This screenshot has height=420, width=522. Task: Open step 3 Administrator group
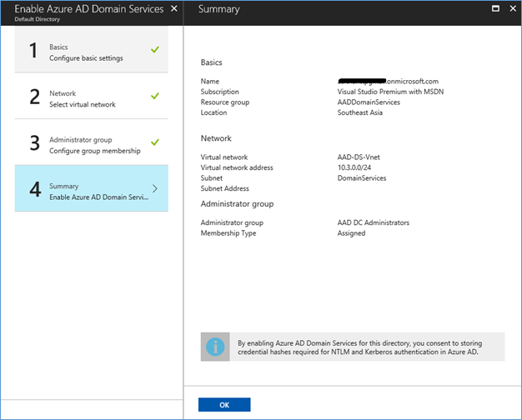(x=91, y=142)
